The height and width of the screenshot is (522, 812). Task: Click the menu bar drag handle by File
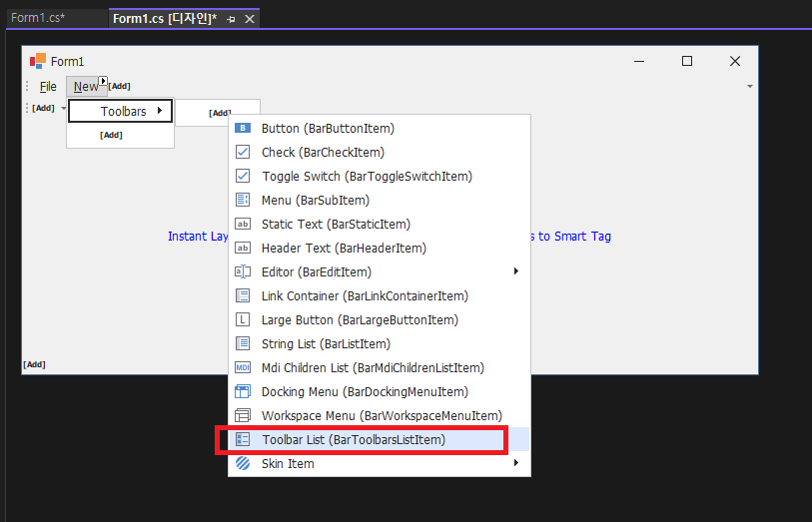click(x=27, y=87)
